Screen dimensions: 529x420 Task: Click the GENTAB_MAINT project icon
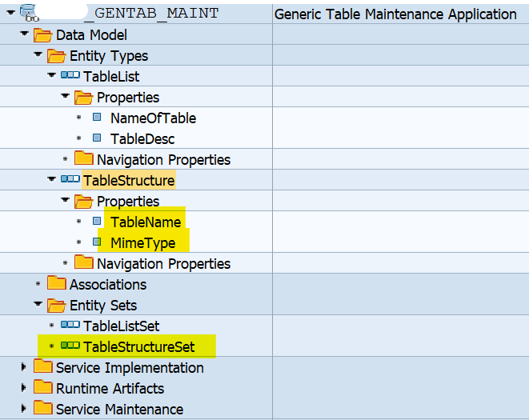tap(29, 13)
